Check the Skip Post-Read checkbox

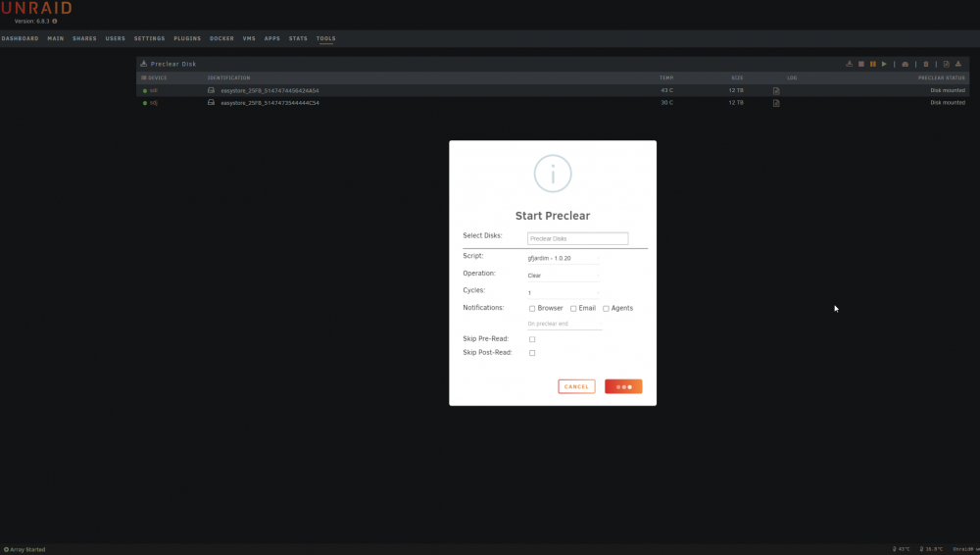(532, 353)
